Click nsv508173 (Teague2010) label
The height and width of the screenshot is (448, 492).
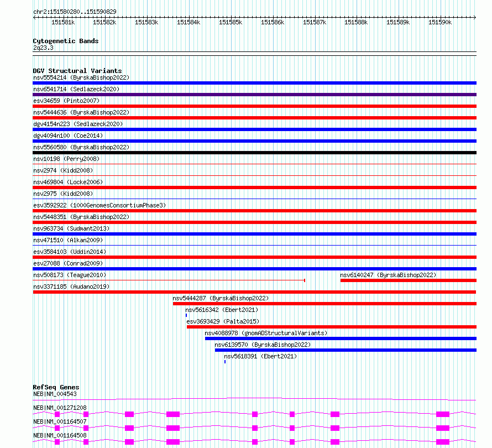[70, 275]
